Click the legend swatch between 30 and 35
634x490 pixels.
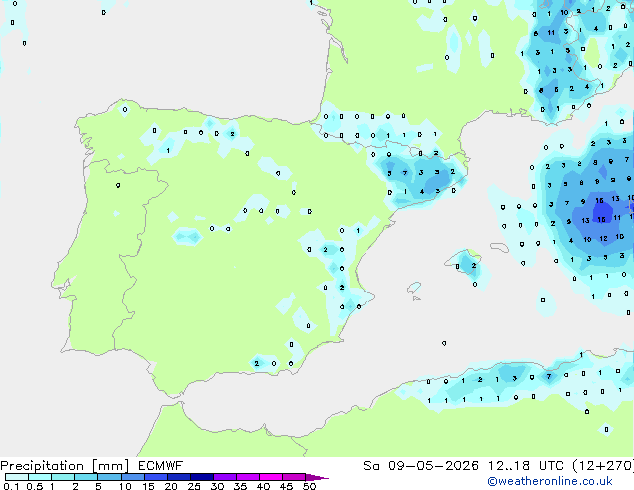click(225, 477)
